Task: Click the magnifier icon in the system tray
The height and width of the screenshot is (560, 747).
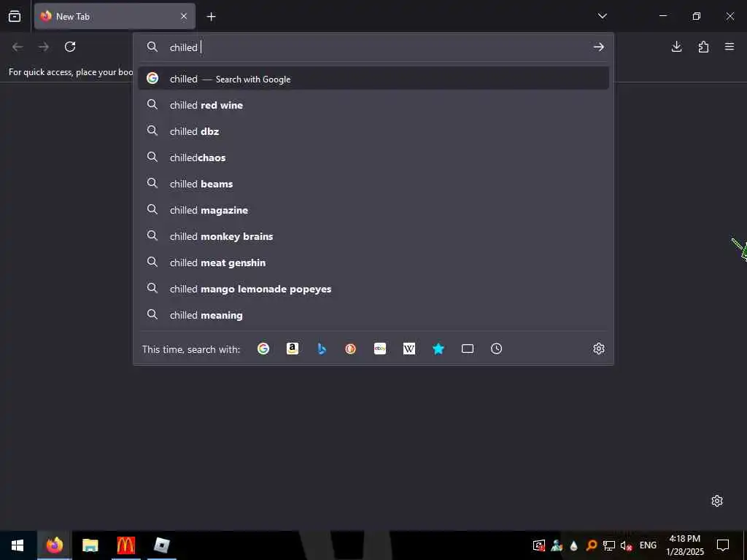Action: (x=591, y=545)
